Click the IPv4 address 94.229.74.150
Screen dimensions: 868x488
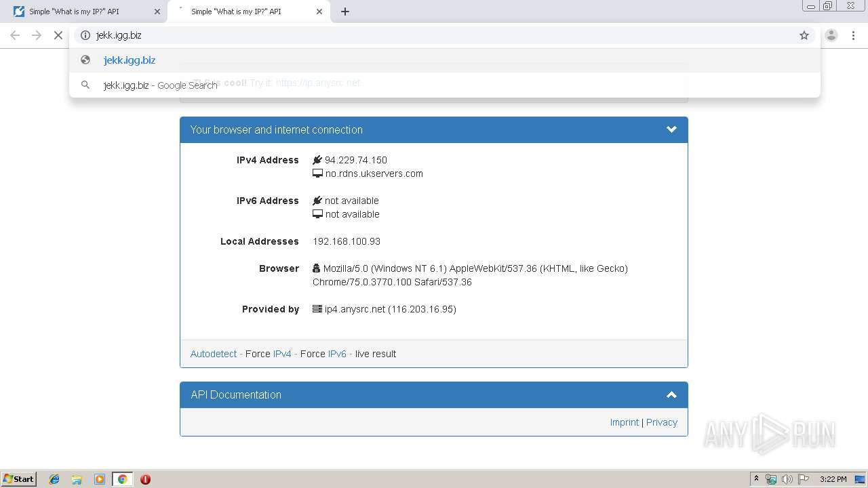point(356,160)
